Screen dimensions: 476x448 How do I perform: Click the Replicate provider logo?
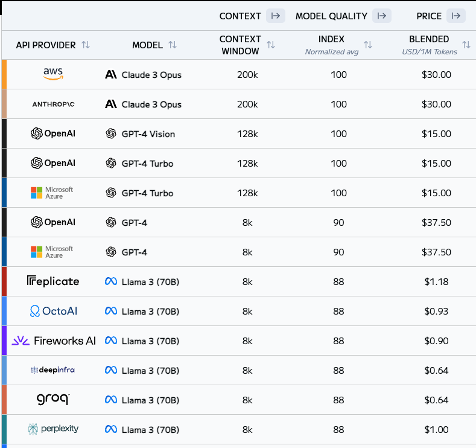click(53, 281)
